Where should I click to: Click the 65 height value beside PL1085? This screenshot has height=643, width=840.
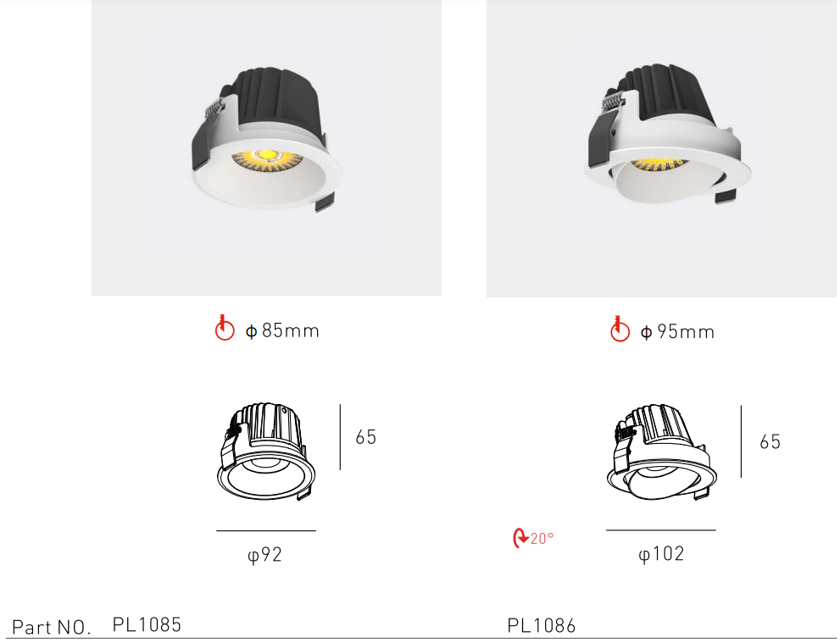[366, 437]
